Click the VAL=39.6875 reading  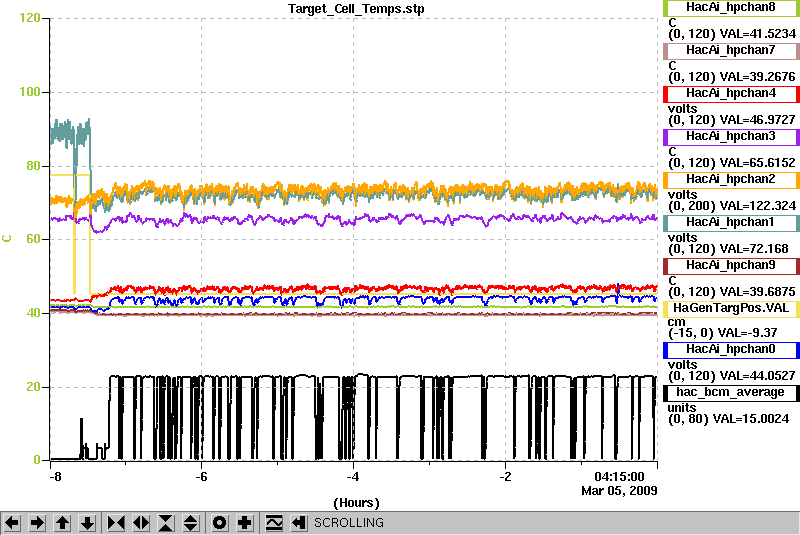[757, 292]
